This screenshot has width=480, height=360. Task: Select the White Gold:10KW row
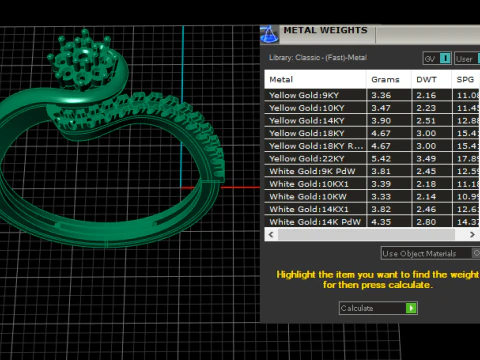[372, 196]
